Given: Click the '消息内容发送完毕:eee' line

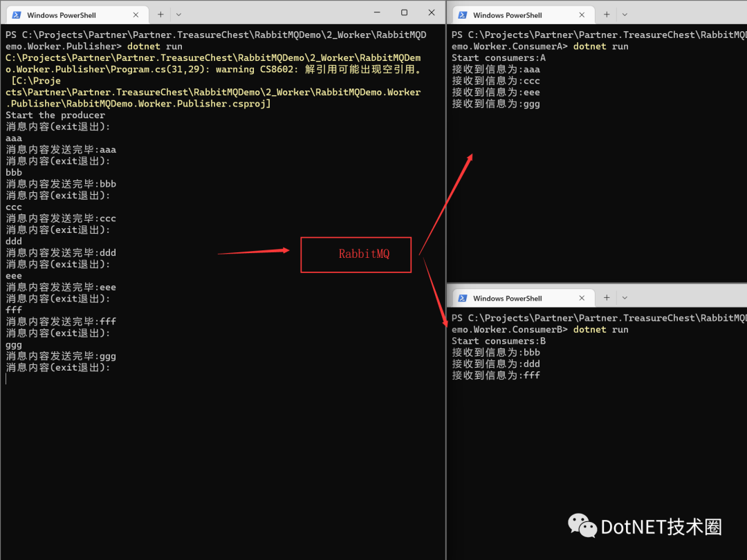Looking at the screenshot, I should click(61, 287).
